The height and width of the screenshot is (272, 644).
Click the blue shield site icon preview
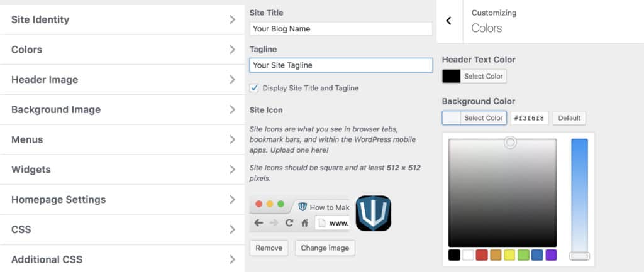(374, 214)
